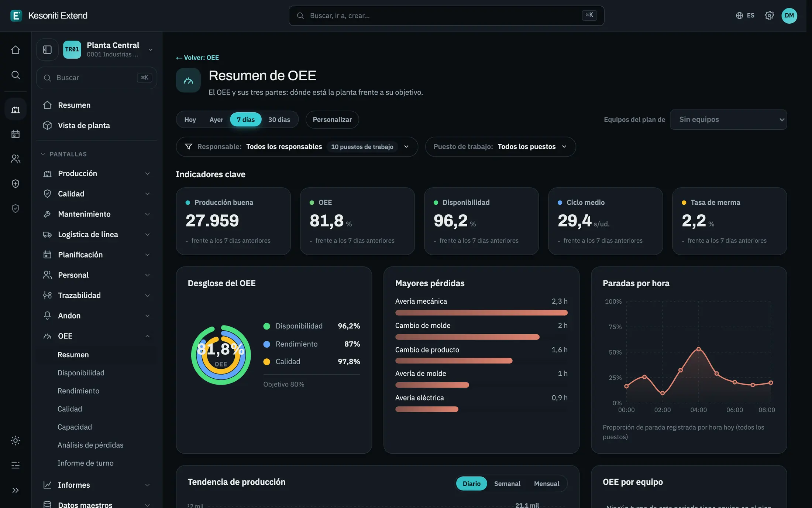Focus the top Buscar, ir a, crear field
The width and height of the screenshot is (812, 508).
tap(446, 16)
